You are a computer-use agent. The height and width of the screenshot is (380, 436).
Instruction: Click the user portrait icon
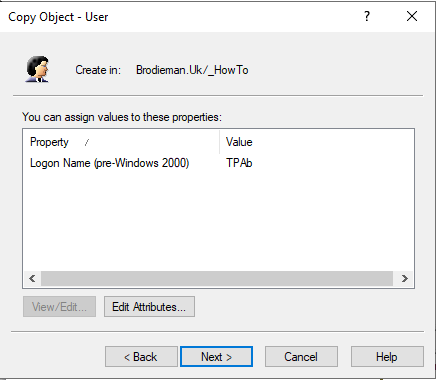[x=37, y=69]
